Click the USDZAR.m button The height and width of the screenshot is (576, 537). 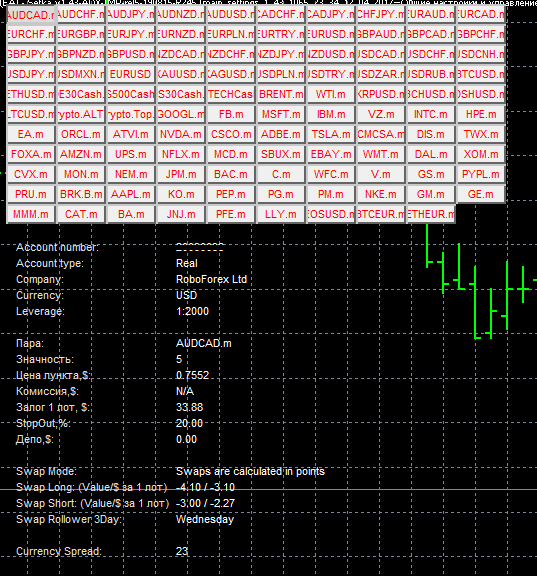click(381, 75)
